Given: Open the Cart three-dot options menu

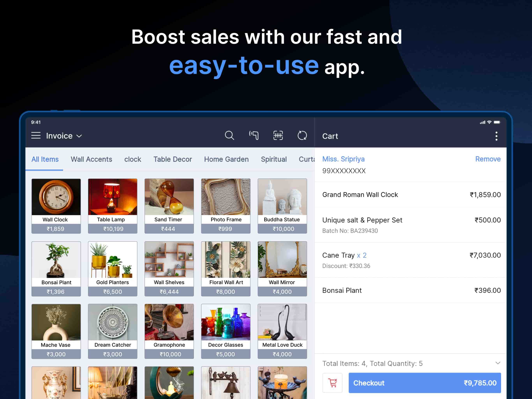Looking at the screenshot, I should [x=496, y=136].
